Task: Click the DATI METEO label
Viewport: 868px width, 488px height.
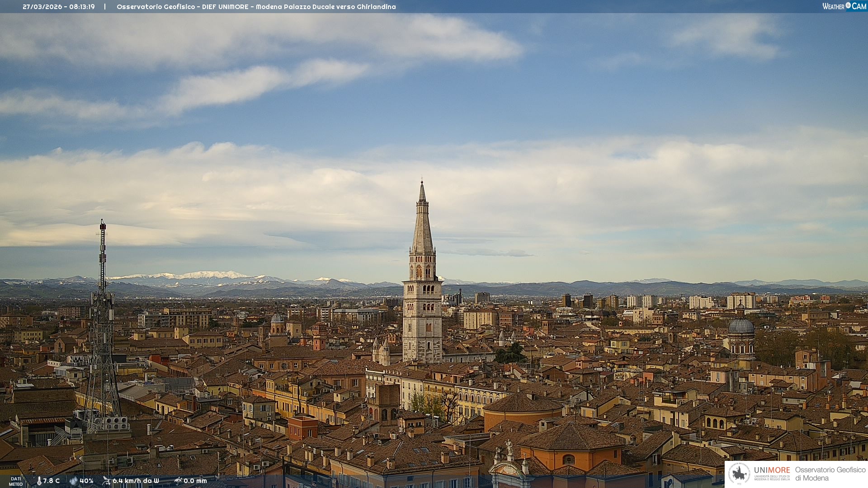Action: coord(16,481)
